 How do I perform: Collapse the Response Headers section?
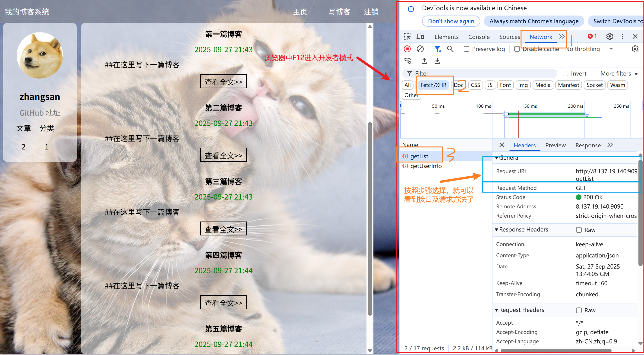[x=496, y=229]
